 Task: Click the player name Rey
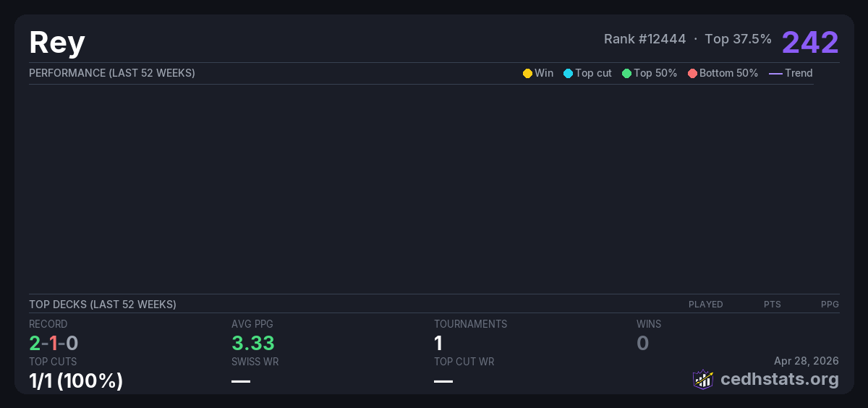pyautogui.click(x=57, y=43)
